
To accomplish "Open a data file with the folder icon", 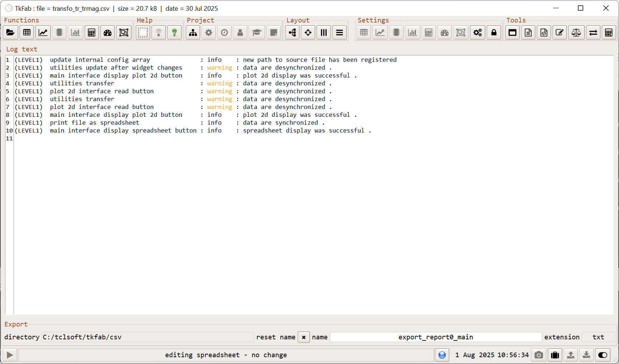I will tap(10, 33).
